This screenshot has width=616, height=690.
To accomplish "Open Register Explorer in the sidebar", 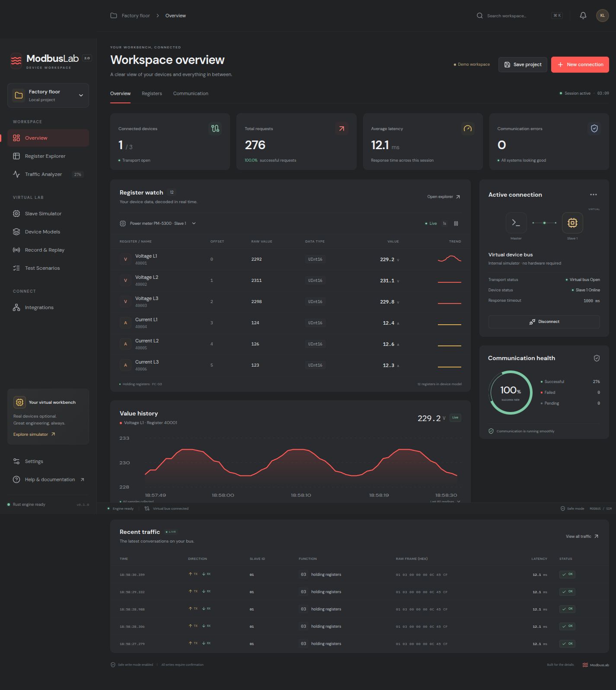I will point(48,156).
